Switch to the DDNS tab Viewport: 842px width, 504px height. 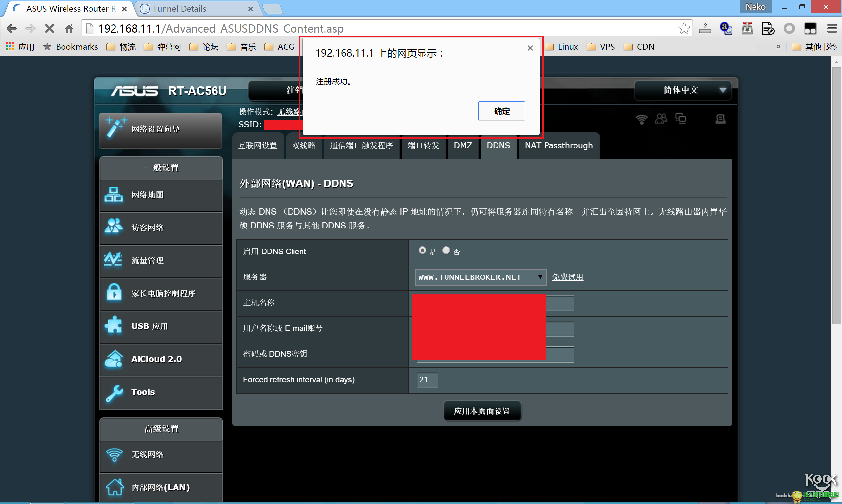(x=498, y=146)
